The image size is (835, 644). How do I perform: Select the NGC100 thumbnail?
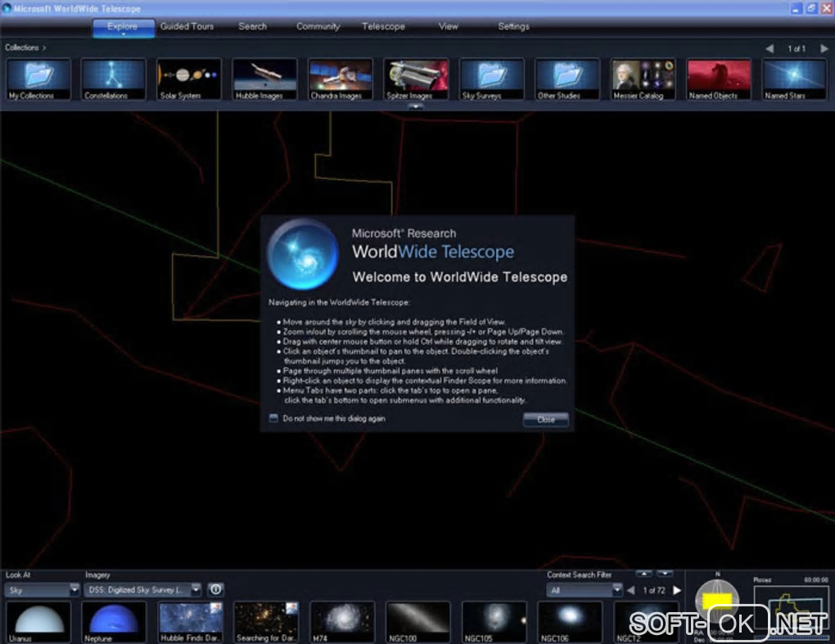(418, 622)
